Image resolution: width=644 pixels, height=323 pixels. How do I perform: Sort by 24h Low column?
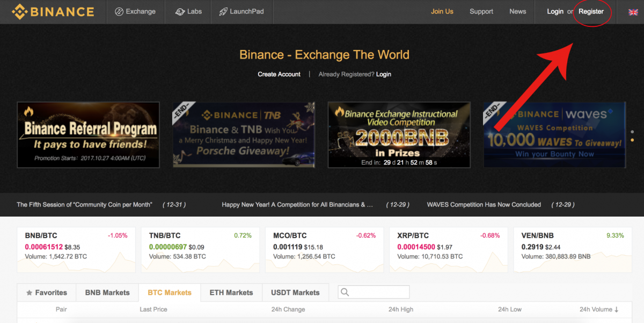click(x=510, y=310)
